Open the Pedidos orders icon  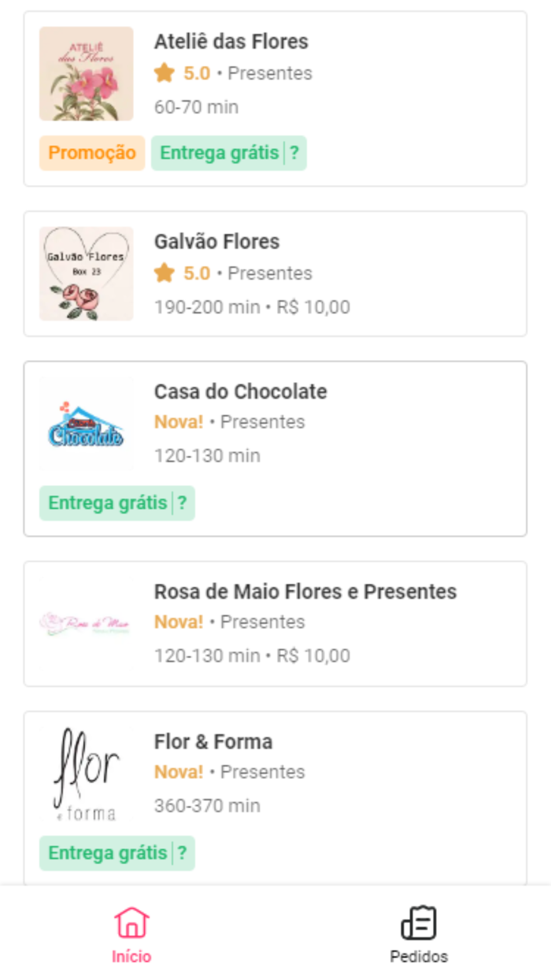point(420,922)
